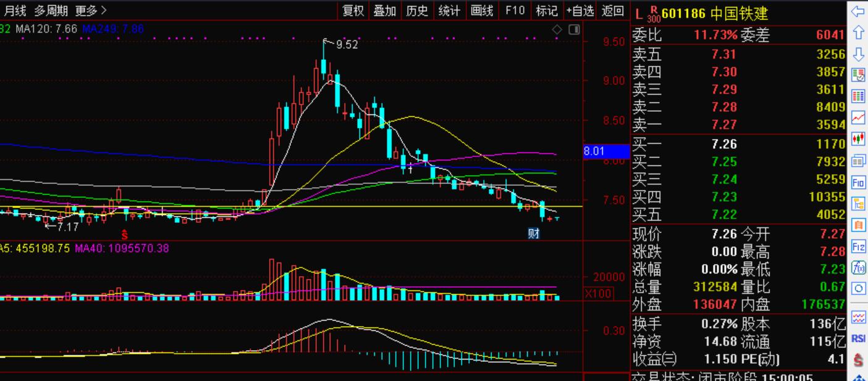Image resolution: width=868 pixels, height=381 pixels.
Task: Click the 换手 turnover value 0.27%
Action: coord(719,324)
